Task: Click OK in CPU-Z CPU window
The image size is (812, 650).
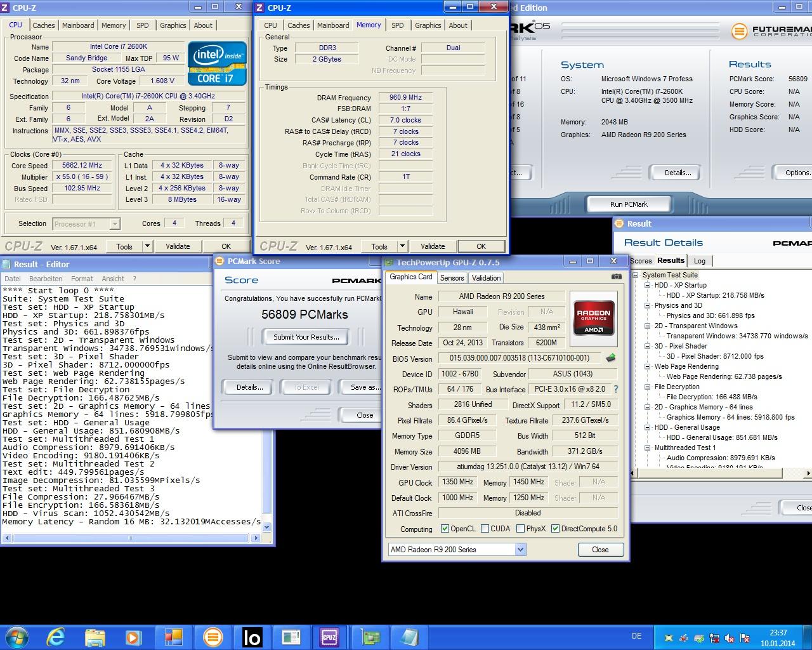Action: tap(226, 246)
